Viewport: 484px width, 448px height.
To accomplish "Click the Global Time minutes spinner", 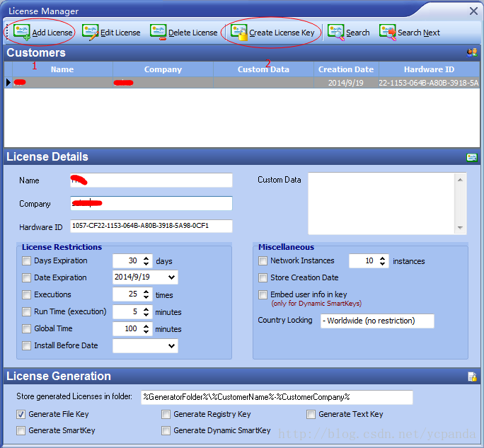I will (x=146, y=329).
